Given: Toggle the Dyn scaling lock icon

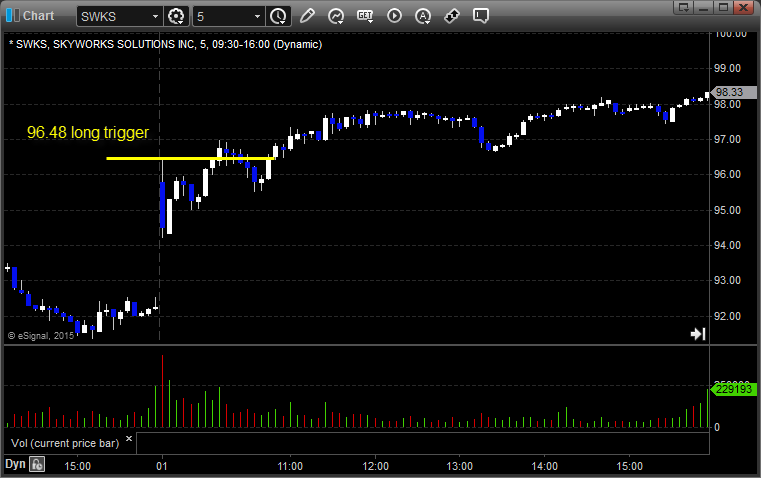Looking at the screenshot, I should coord(37,464).
